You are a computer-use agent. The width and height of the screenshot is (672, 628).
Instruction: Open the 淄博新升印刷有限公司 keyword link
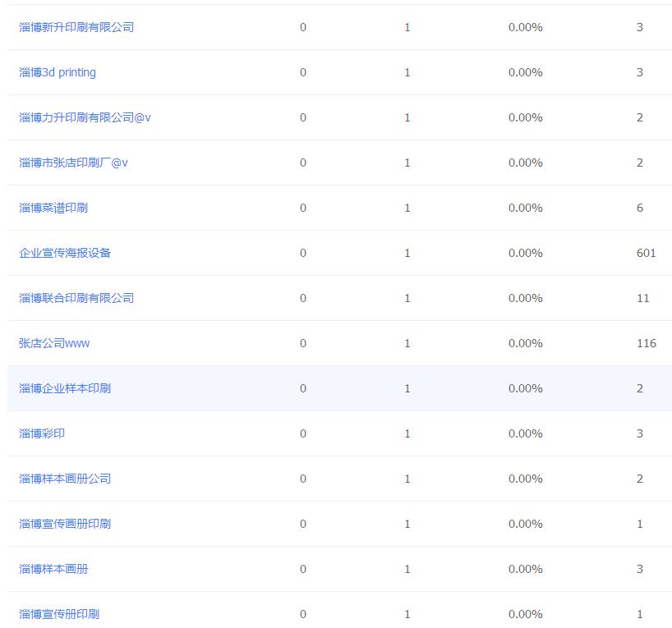[x=76, y=27]
